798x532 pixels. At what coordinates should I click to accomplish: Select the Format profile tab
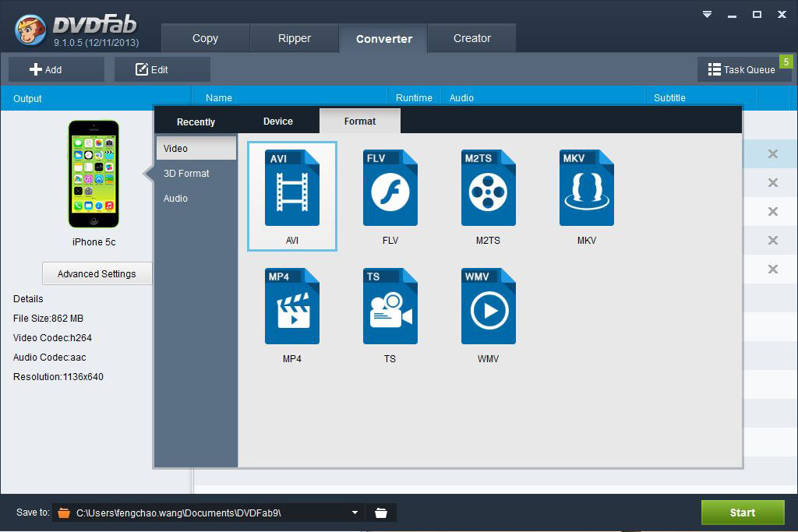pyautogui.click(x=360, y=121)
